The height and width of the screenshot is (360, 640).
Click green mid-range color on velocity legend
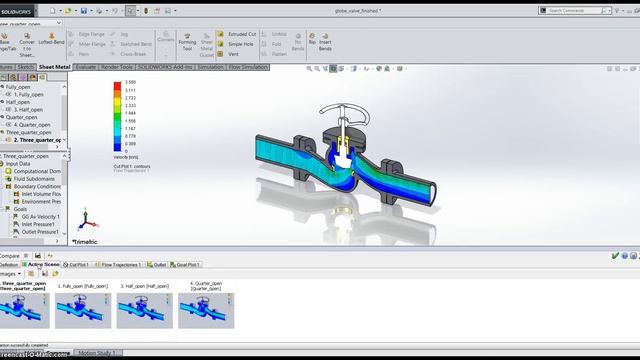point(117,116)
